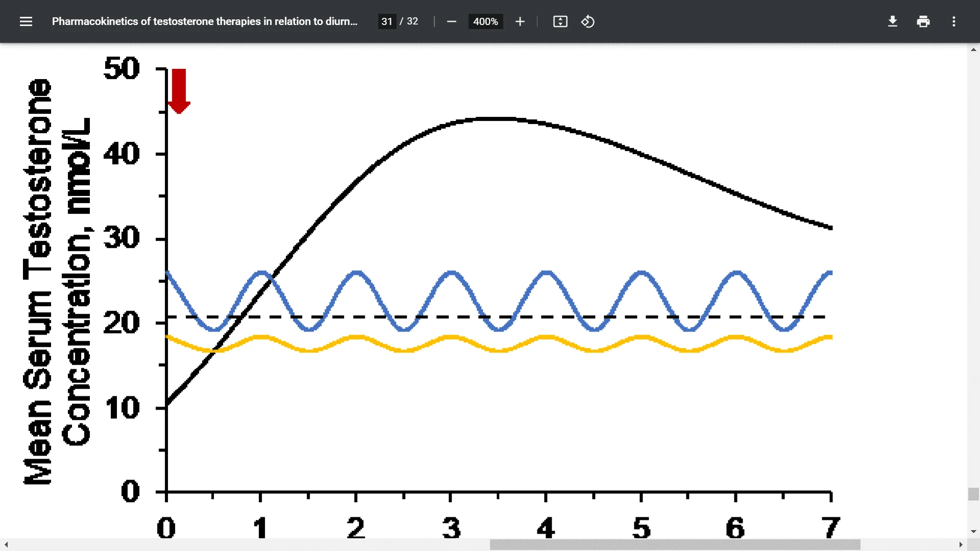Download the PDF file

point(892,21)
